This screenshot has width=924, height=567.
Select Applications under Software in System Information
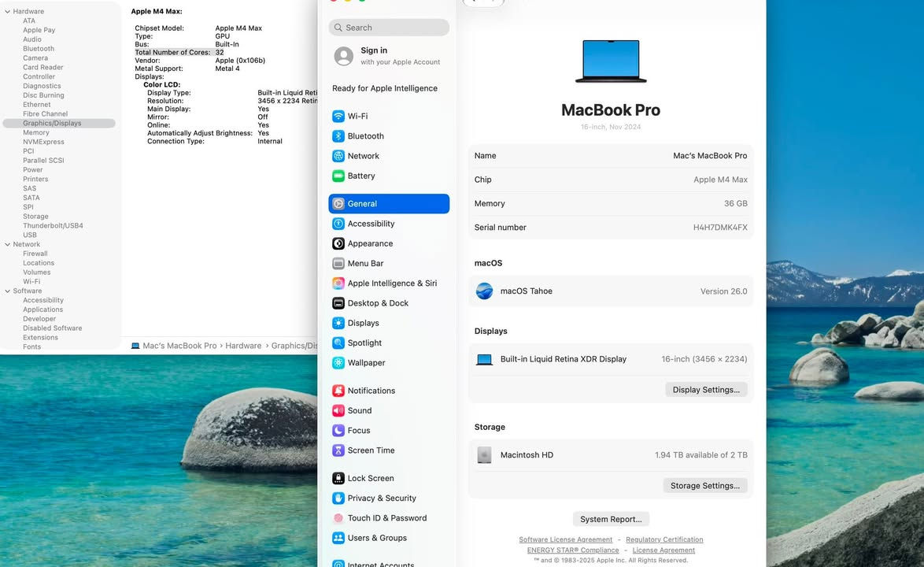[43, 310]
